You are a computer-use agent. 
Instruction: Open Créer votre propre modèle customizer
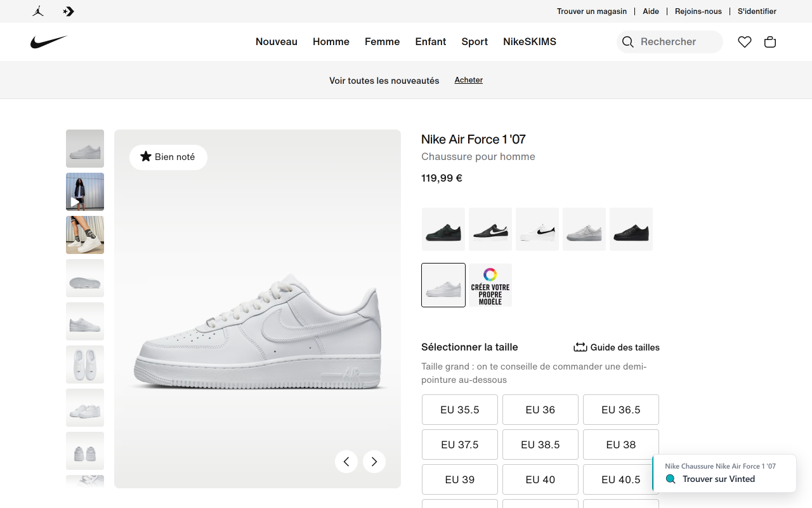tap(490, 285)
